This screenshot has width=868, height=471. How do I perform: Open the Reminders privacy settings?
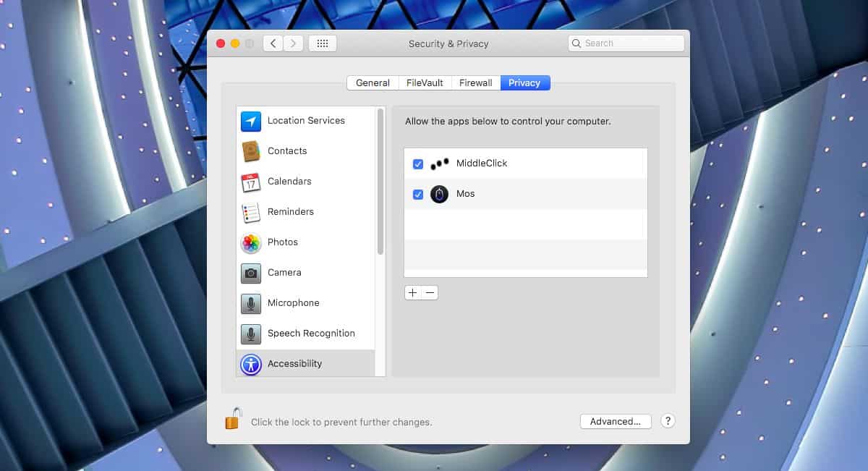(290, 211)
